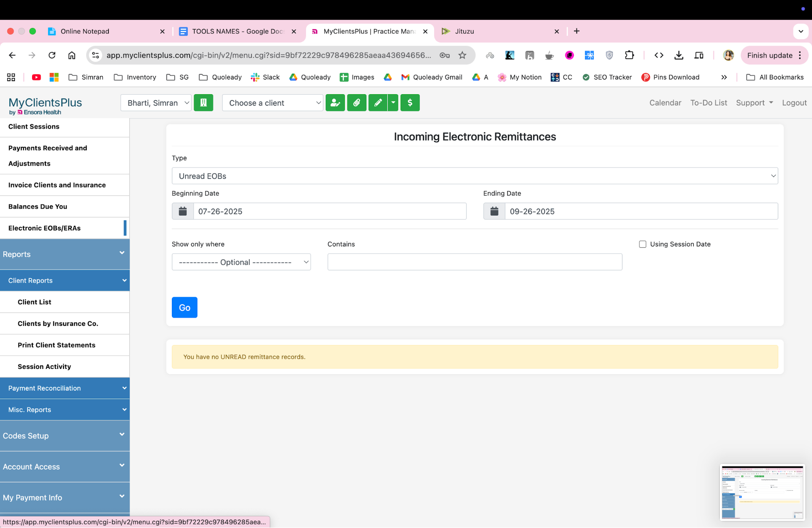Image resolution: width=812 pixels, height=528 pixels.
Task: Click the dollar sign payment icon
Action: [x=410, y=103]
